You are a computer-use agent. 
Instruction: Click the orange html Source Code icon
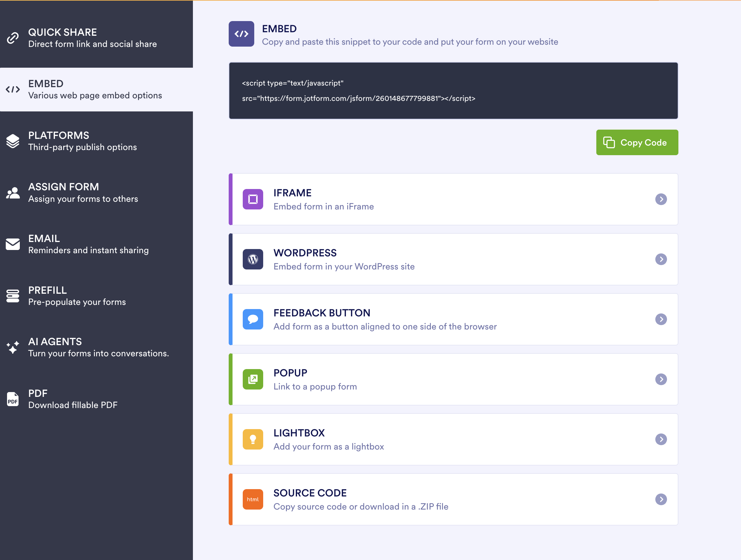253,499
